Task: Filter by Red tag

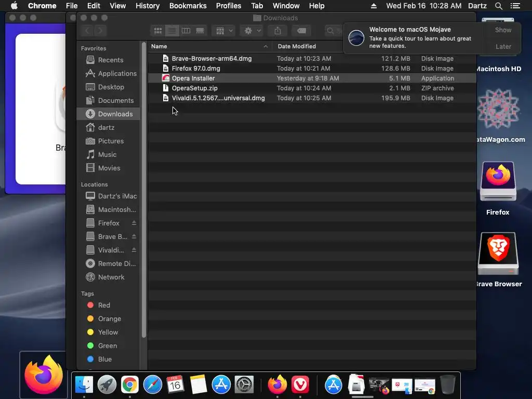Action: 108,305
